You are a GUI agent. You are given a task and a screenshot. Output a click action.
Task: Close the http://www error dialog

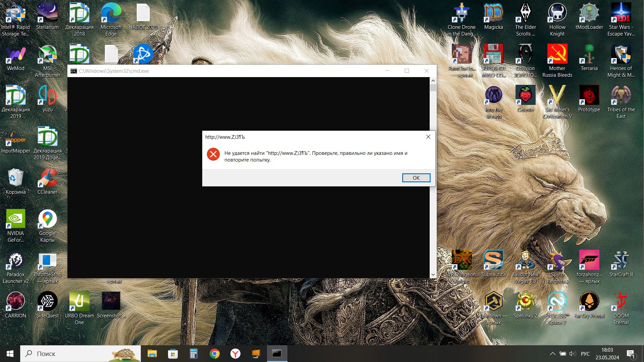coord(428,137)
